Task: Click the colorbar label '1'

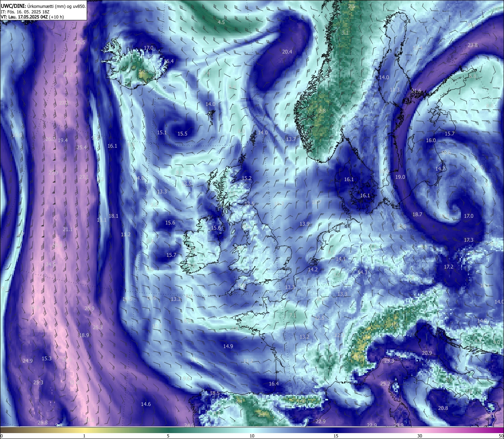Action: click(x=84, y=436)
